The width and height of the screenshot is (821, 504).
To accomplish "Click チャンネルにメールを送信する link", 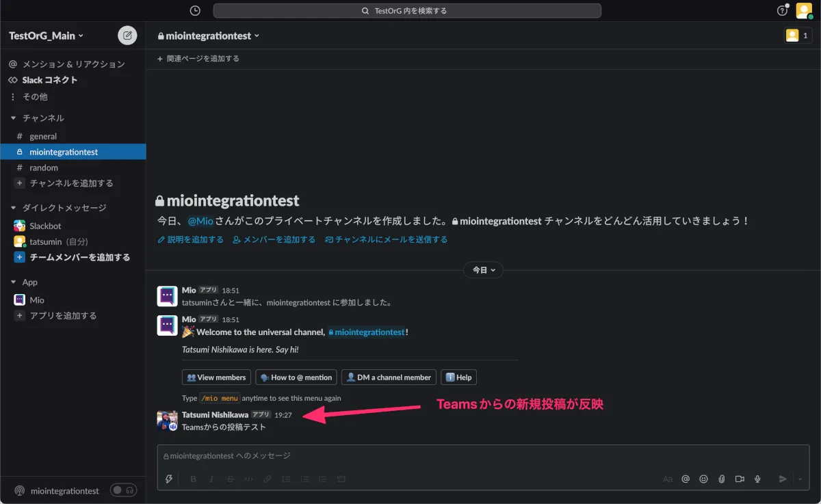I will [x=386, y=239].
